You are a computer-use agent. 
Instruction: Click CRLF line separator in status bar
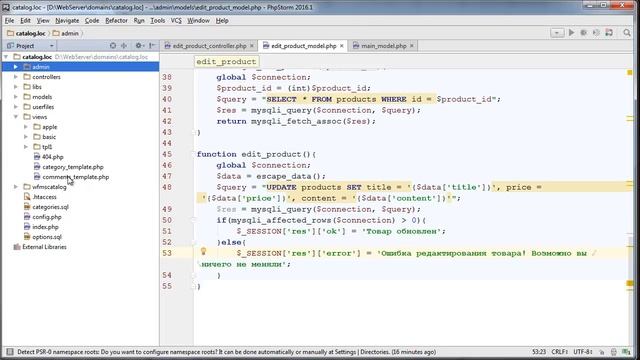[x=559, y=352]
